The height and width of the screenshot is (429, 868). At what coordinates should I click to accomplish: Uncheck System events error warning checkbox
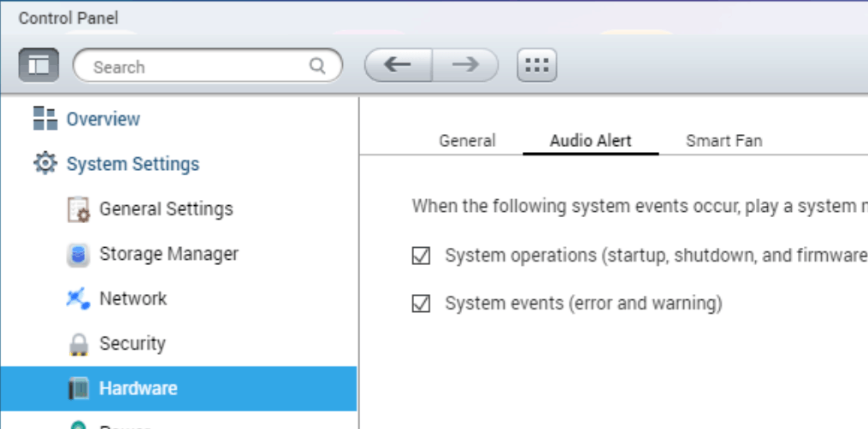[421, 303]
